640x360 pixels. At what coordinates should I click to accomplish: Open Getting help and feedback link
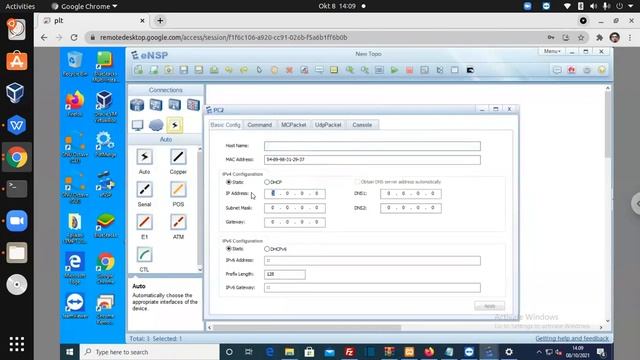[x=572, y=338]
